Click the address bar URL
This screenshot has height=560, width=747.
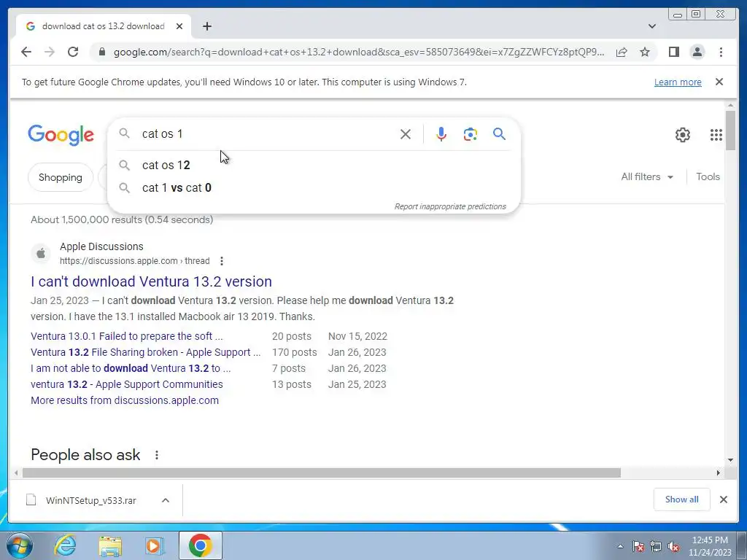(359, 52)
